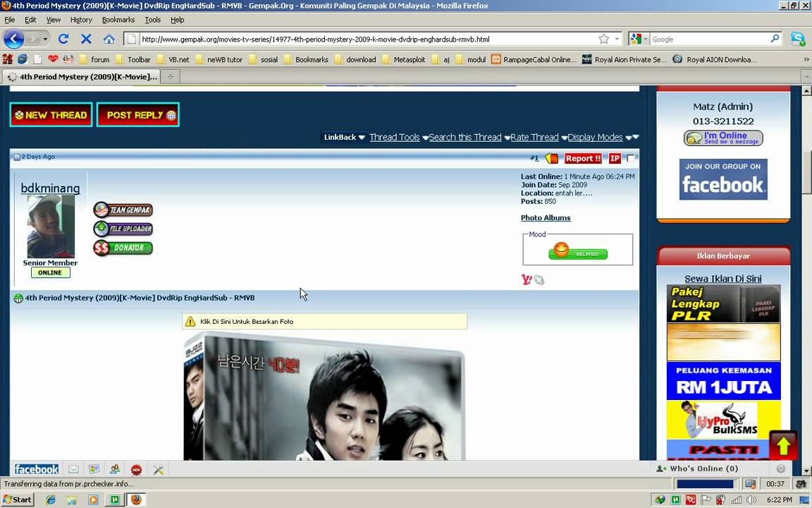
Task: Open the mail envelope icon in bottom bar
Action: coord(73,469)
